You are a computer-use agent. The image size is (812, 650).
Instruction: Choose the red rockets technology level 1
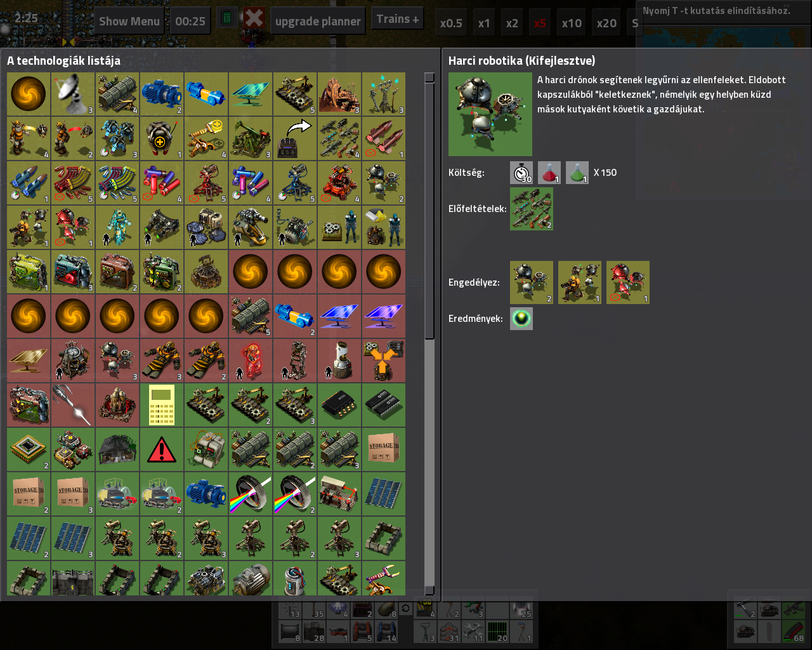pos(384,138)
